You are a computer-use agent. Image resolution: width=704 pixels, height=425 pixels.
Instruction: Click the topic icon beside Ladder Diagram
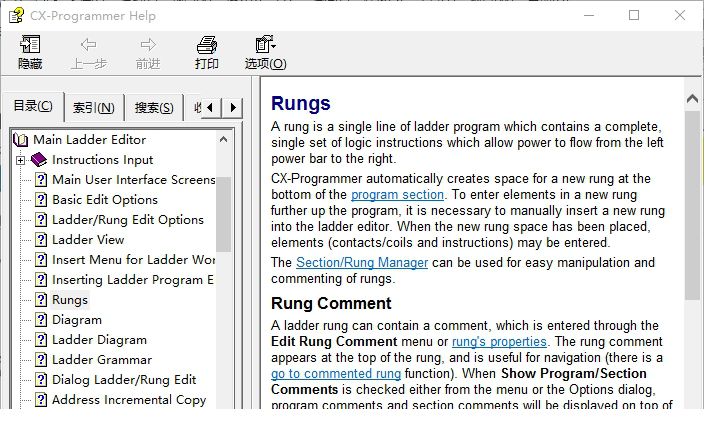pos(41,339)
